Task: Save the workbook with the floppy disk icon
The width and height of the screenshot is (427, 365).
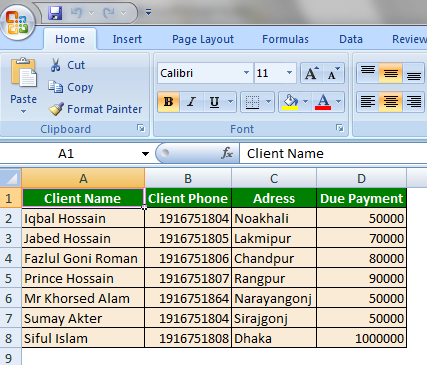Action: 55,13
